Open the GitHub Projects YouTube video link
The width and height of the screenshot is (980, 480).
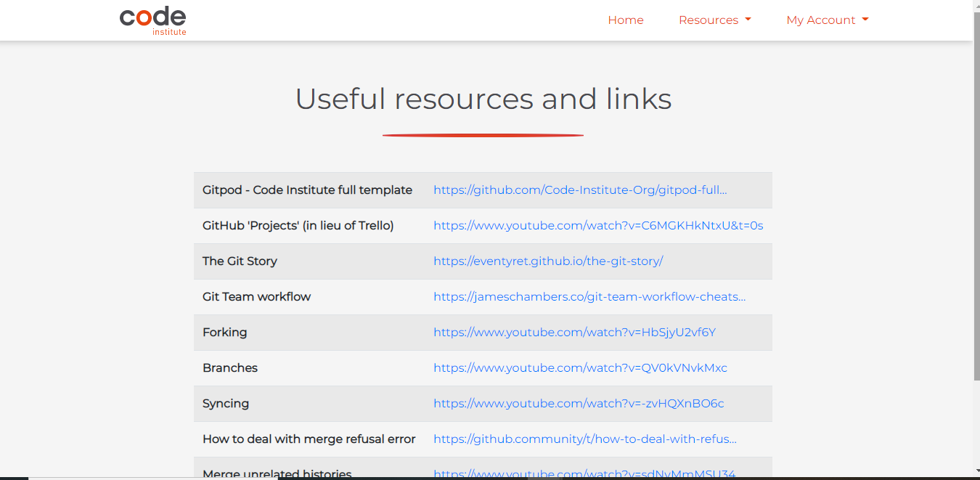point(598,226)
